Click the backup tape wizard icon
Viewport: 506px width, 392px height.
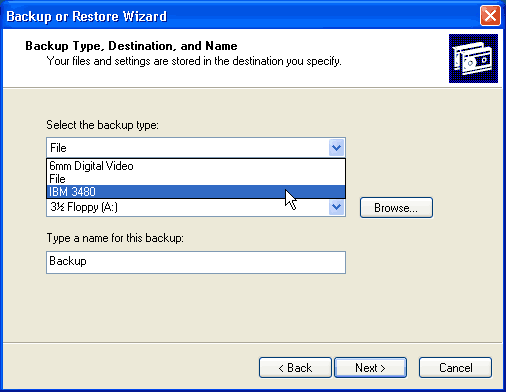473,58
